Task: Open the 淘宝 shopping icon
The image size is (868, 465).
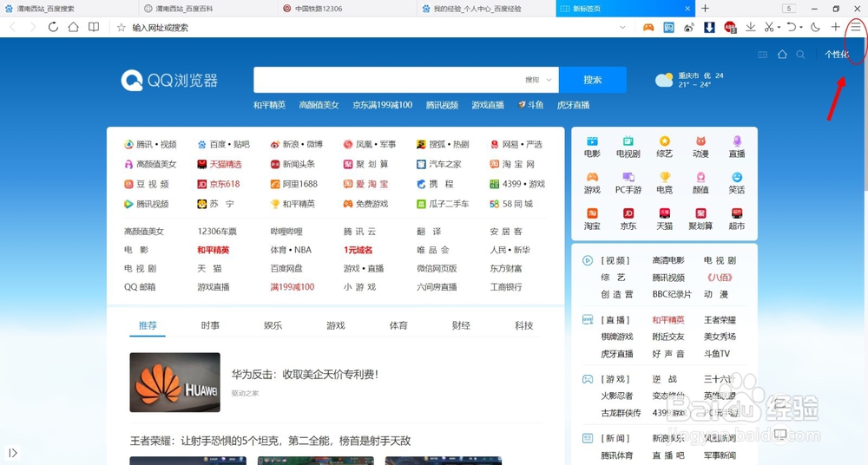Action: point(592,219)
